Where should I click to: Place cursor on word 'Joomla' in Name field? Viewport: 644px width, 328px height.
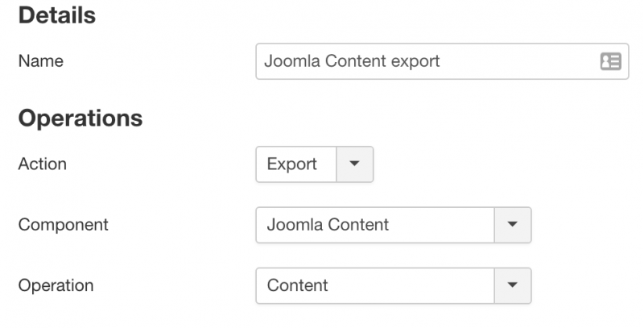[292, 61]
